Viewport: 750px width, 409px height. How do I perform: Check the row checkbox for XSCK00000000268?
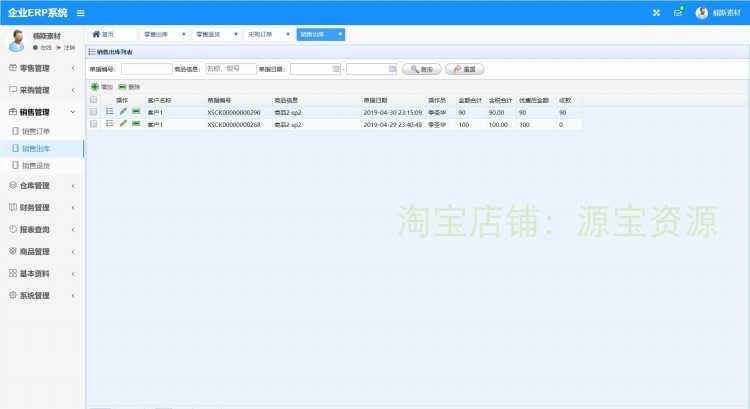click(x=94, y=124)
